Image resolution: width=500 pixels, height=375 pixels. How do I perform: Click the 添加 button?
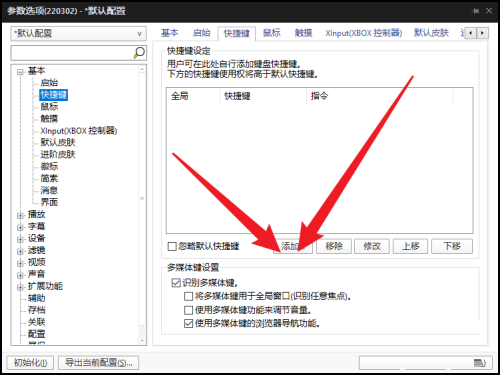click(x=293, y=246)
